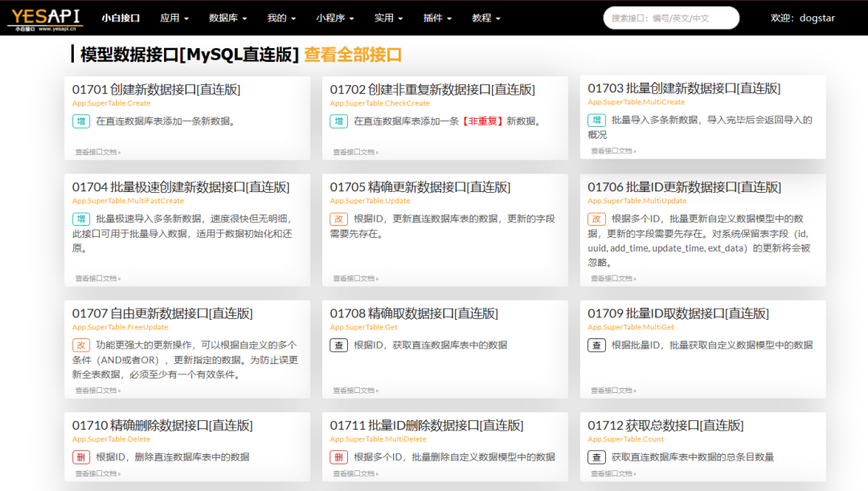View 查看接口文档 for card 01711
The height and width of the screenshot is (491, 868).
tap(355, 473)
